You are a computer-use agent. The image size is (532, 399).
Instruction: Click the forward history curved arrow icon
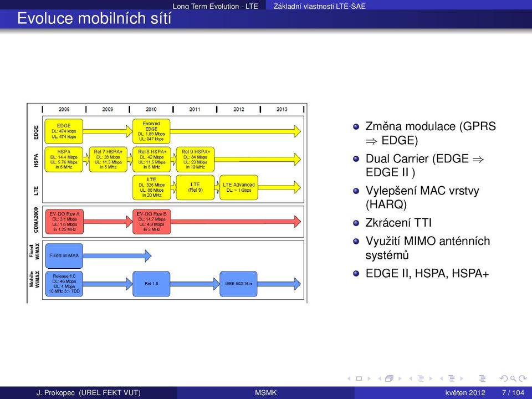(x=523, y=378)
